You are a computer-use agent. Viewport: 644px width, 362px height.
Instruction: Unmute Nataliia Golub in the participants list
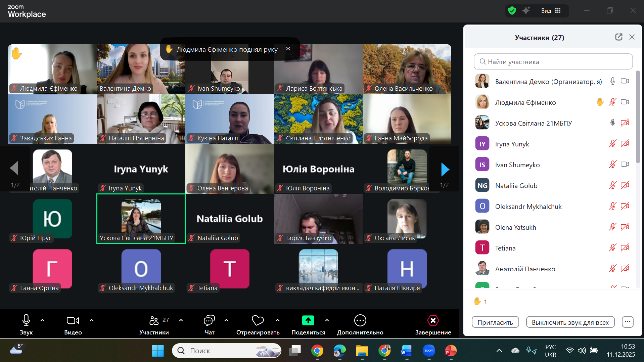(613, 185)
